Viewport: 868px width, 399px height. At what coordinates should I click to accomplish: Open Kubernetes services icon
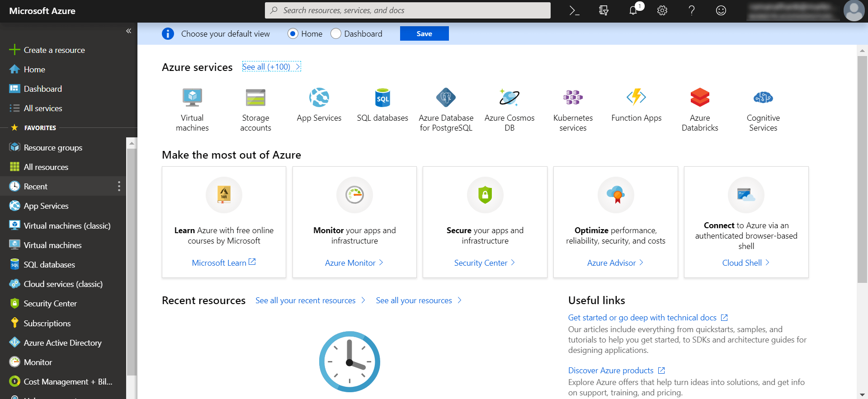click(x=573, y=98)
